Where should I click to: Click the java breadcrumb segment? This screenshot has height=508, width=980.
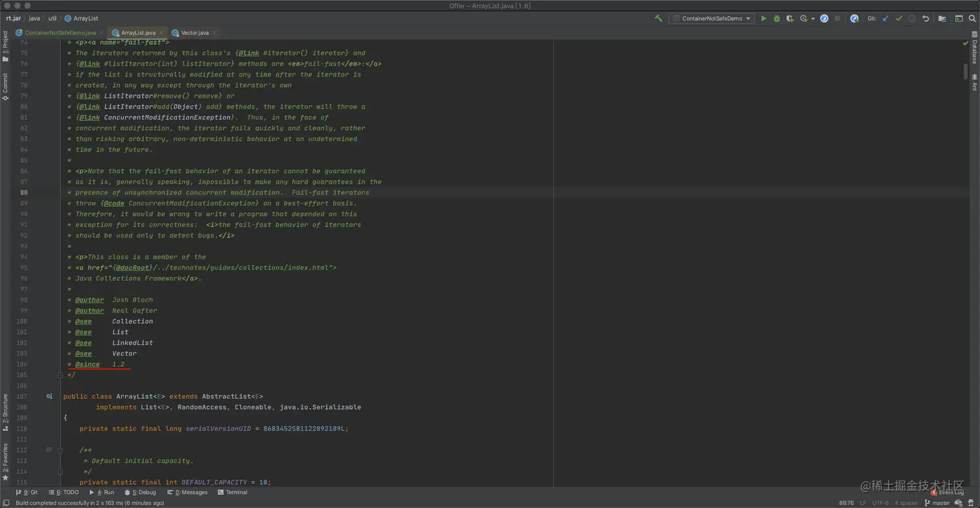coord(34,19)
